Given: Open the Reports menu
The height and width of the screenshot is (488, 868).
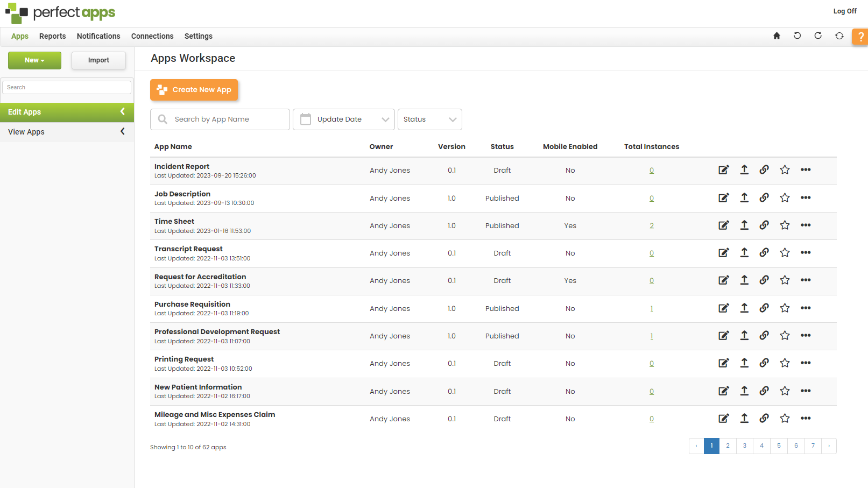Looking at the screenshot, I should tap(52, 36).
